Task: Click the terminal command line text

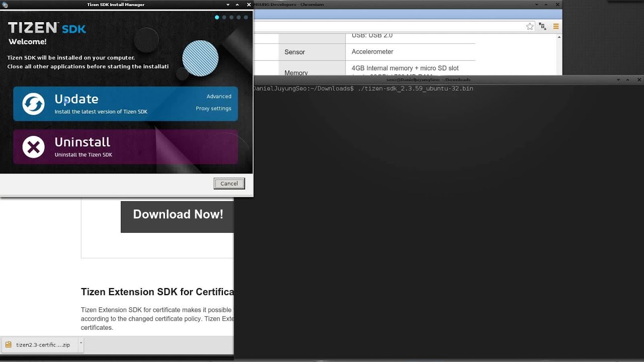Action: [363, 88]
